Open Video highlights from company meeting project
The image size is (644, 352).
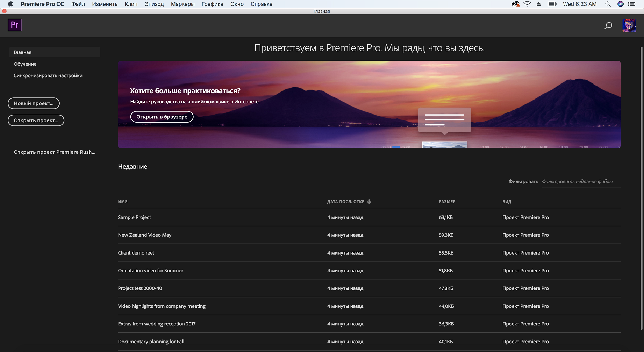pos(369,306)
